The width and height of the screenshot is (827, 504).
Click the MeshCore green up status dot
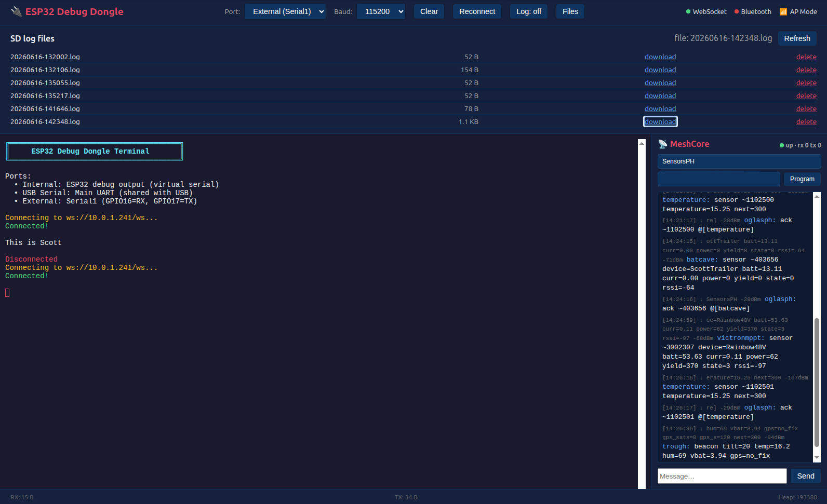782,145
